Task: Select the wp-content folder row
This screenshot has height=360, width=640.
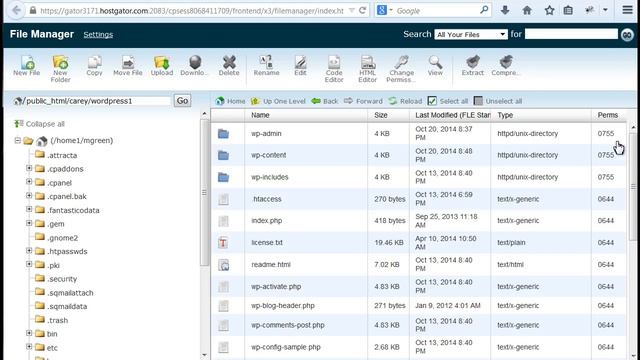Action: tap(418, 155)
